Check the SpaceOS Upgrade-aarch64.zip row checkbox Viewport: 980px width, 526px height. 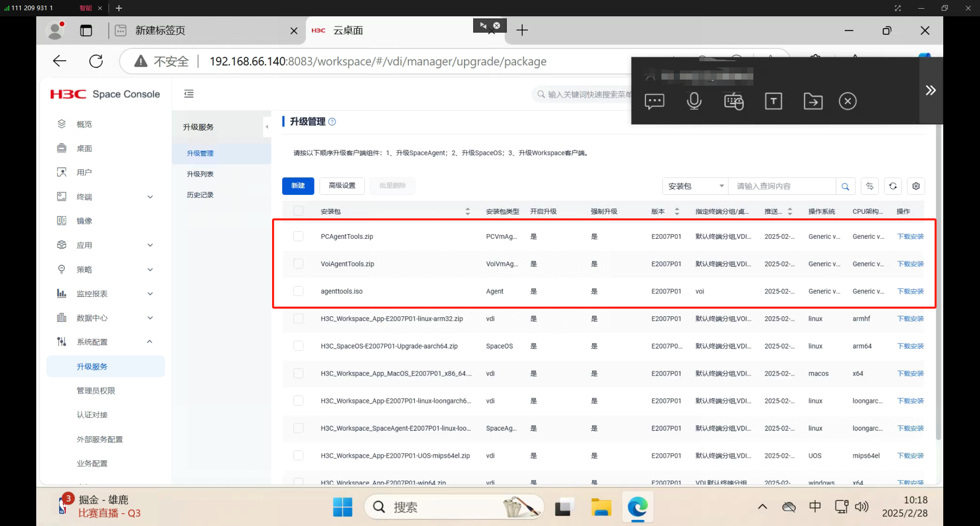click(299, 346)
